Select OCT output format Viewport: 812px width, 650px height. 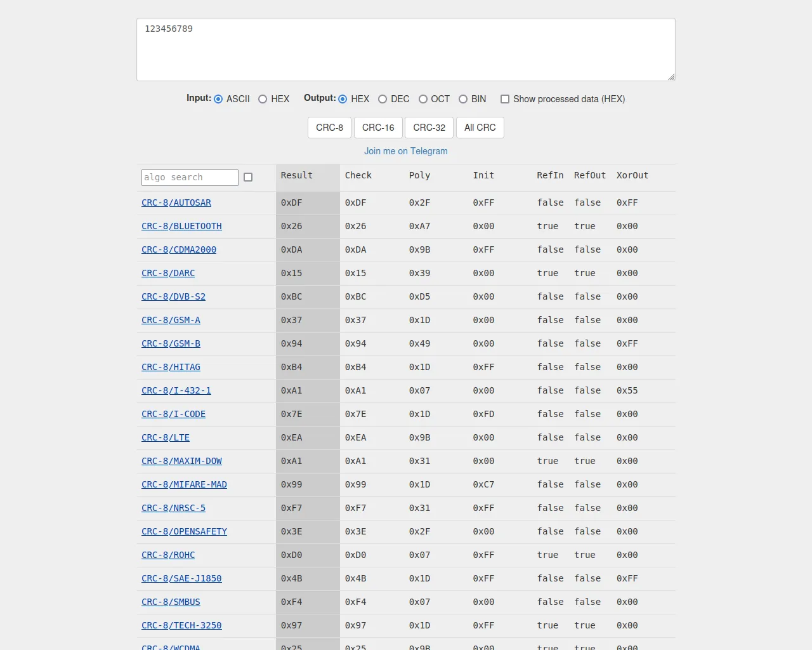pyautogui.click(x=423, y=99)
